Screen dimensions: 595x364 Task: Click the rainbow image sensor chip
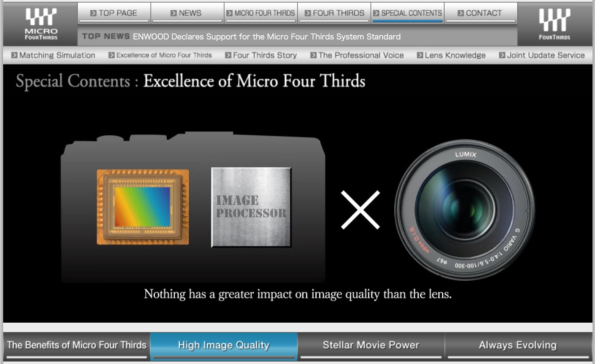(x=143, y=207)
